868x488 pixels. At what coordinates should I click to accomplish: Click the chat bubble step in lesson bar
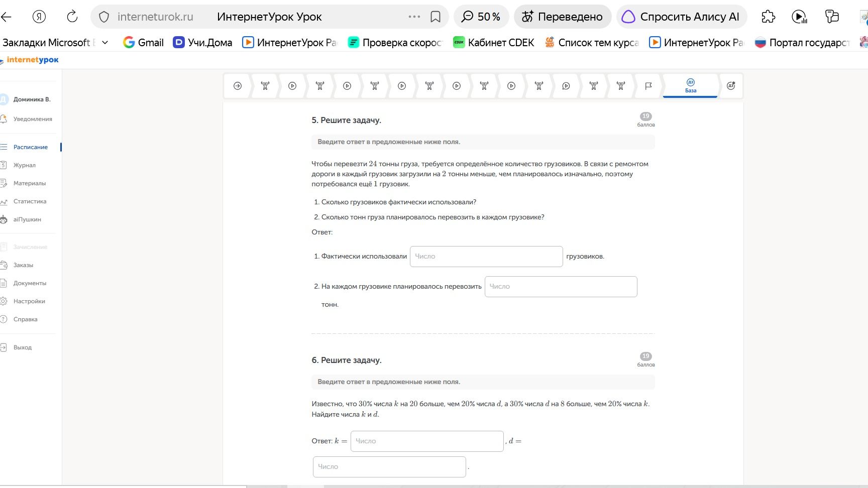click(566, 86)
